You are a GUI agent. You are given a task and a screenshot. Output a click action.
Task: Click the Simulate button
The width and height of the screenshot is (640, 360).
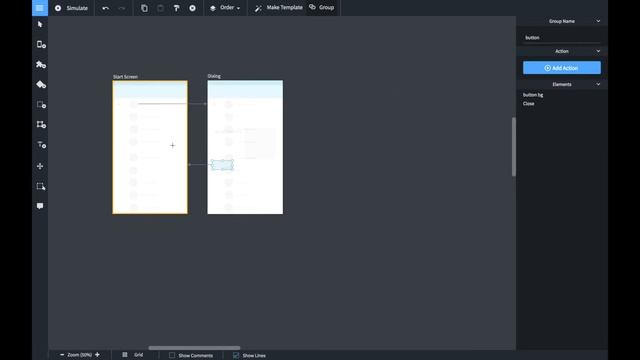tap(71, 8)
